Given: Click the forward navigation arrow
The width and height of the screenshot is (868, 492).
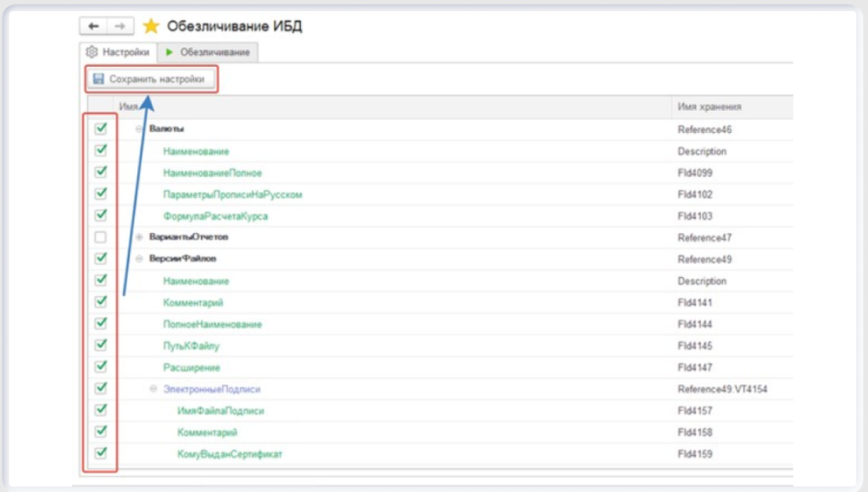Looking at the screenshot, I should [120, 26].
